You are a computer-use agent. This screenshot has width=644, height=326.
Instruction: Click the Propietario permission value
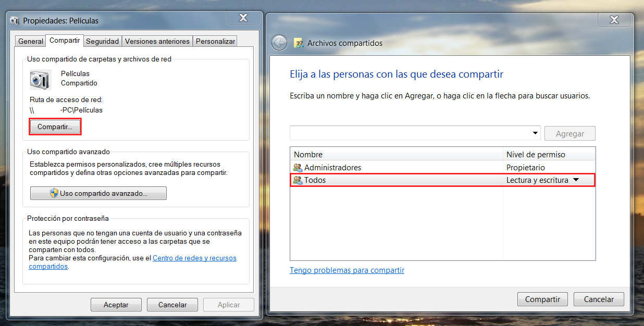click(x=525, y=168)
